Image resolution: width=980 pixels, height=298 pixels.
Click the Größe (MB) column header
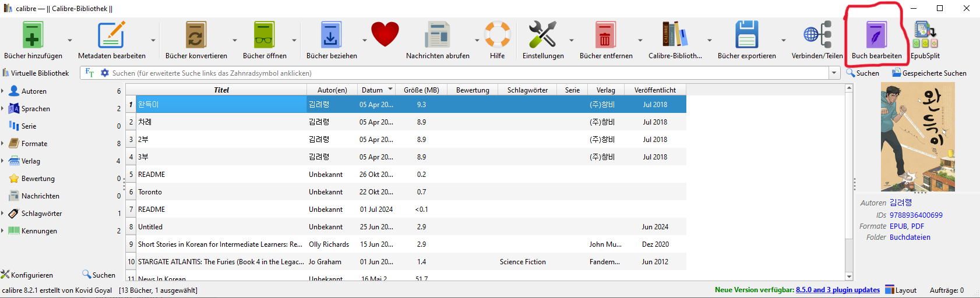coord(421,90)
